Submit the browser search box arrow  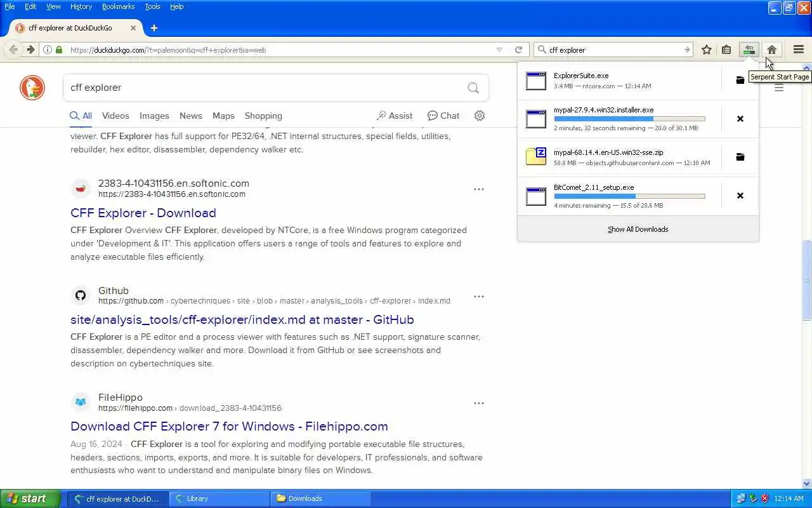686,50
